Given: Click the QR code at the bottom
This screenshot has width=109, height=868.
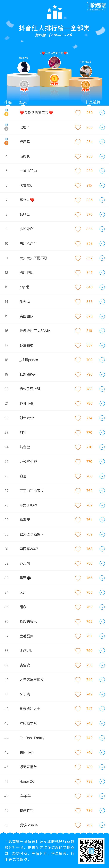Looking at the screenshot, I should tap(92, 851).
